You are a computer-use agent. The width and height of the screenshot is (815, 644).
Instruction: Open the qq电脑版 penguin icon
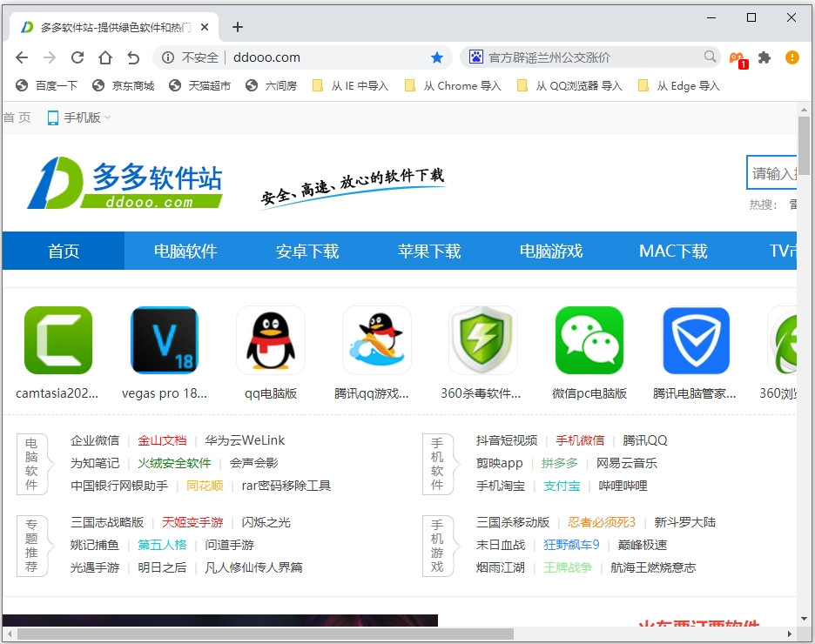pyautogui.click(x=270, y=340)
